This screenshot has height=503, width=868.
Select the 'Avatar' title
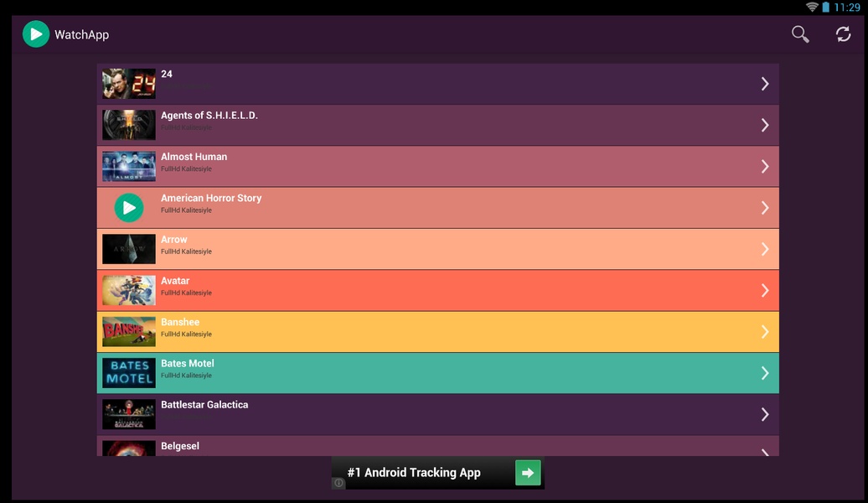point(175,281)
